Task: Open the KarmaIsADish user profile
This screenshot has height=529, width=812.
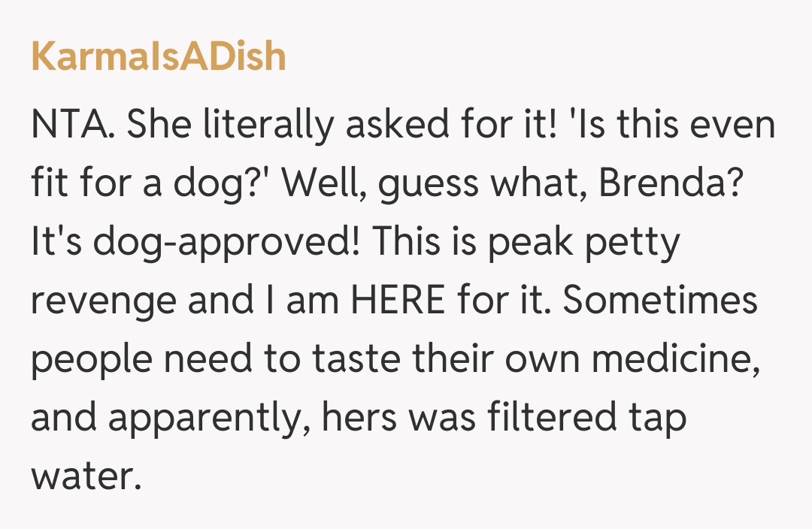Action: coord(159,57)
